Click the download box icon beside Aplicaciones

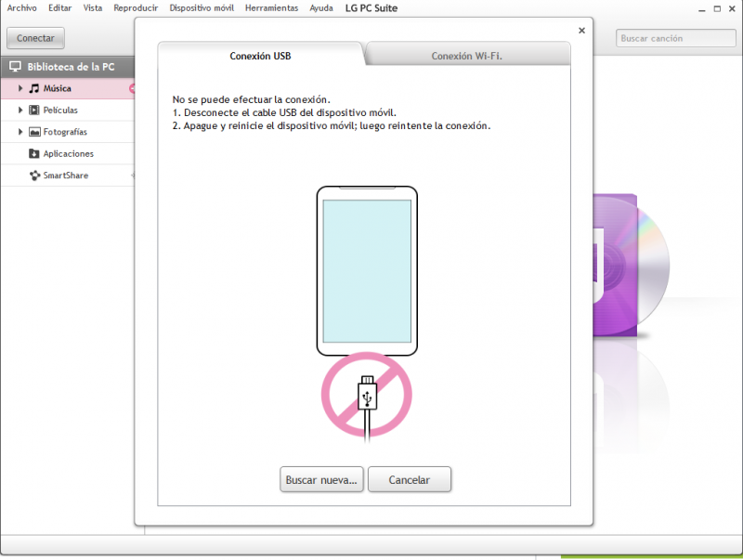[34, 153]
